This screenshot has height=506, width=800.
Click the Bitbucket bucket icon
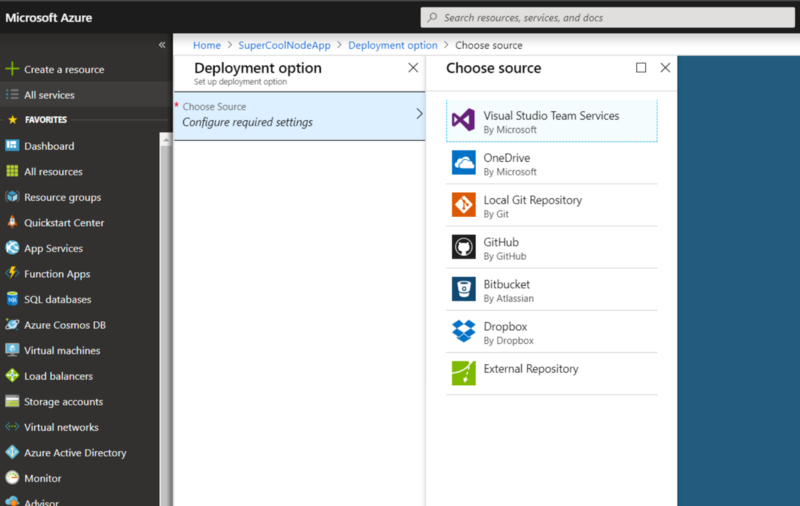463,289
